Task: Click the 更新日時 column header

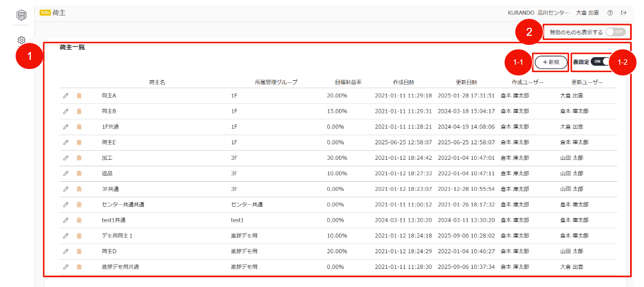Action: click(x=466, y=82)
